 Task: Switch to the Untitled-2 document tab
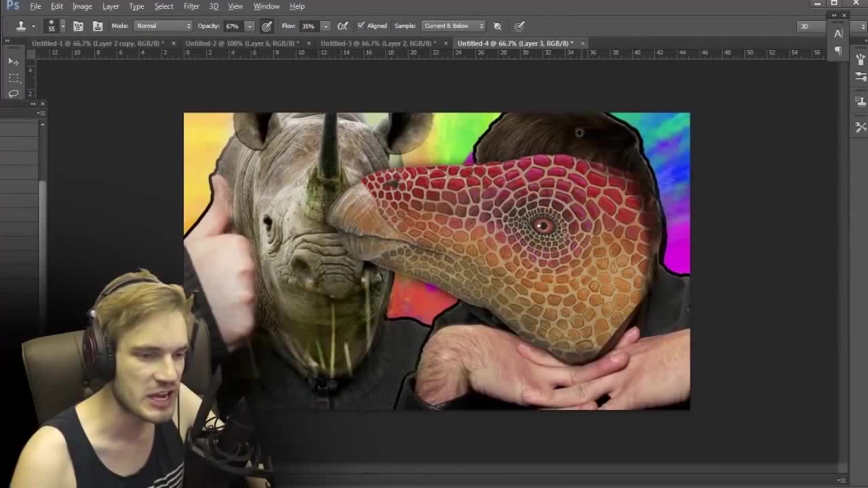pos(242,43)
